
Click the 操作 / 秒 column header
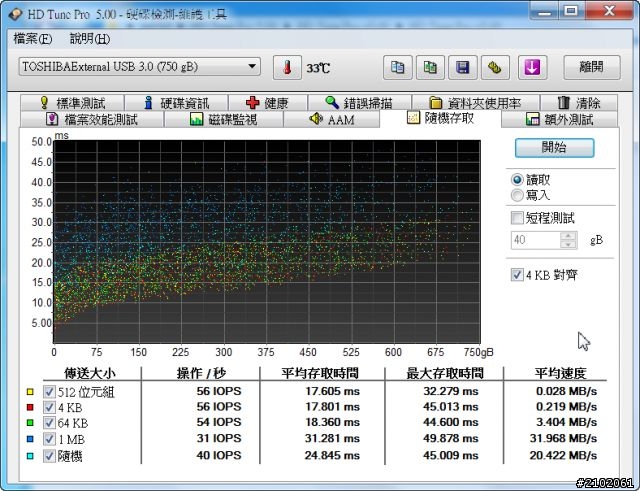coord(201,373)
